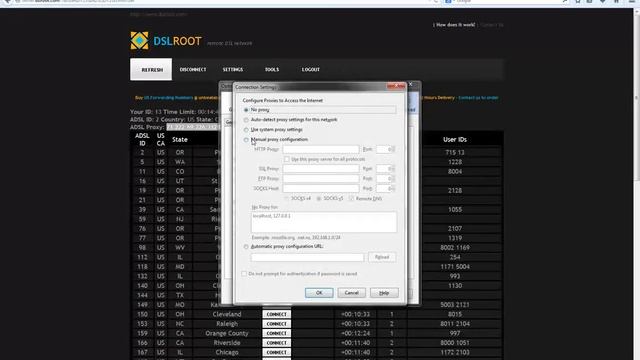Open SETTINGS in the DSLROOT menu

click(233, 70)
